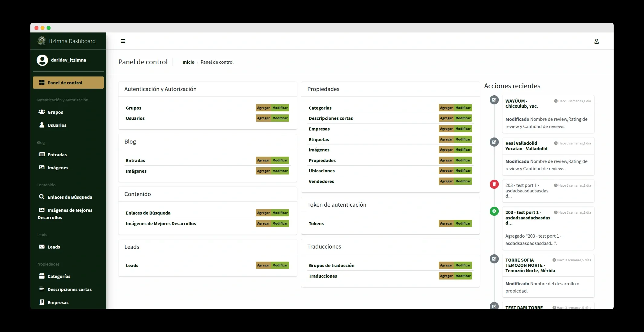Image resolution: width=644 pixels, height=332 pixels.
Task: Open the Inicio breadcrumb link
Action: click(x=188, y=62)
